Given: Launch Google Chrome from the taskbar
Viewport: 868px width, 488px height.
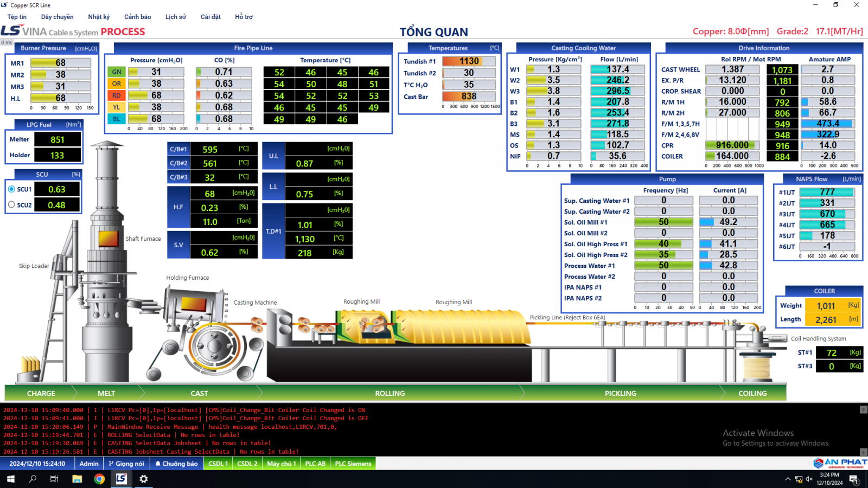Looking at the screenshot, I should tap(99, 479).
